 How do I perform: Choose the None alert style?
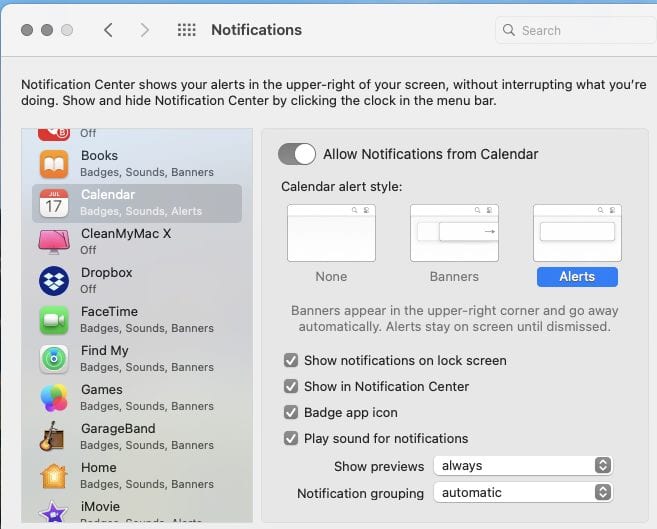click(331, 233)
